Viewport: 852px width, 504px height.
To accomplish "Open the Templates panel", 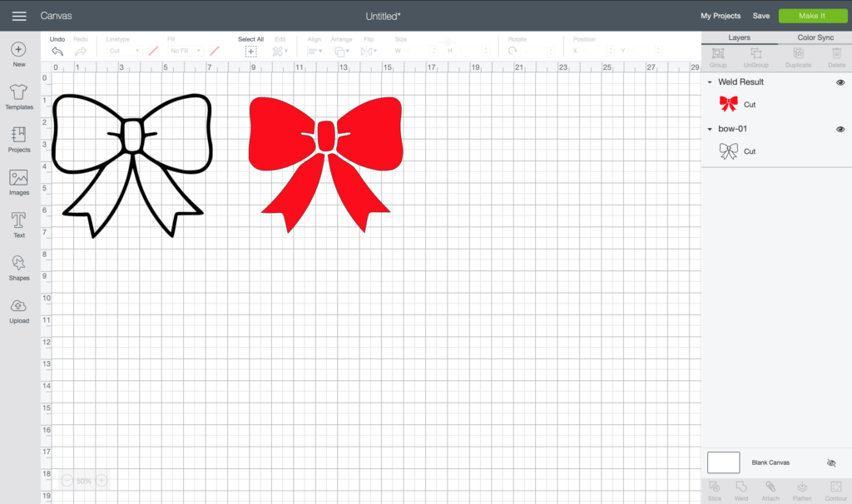I will [18, 96].
